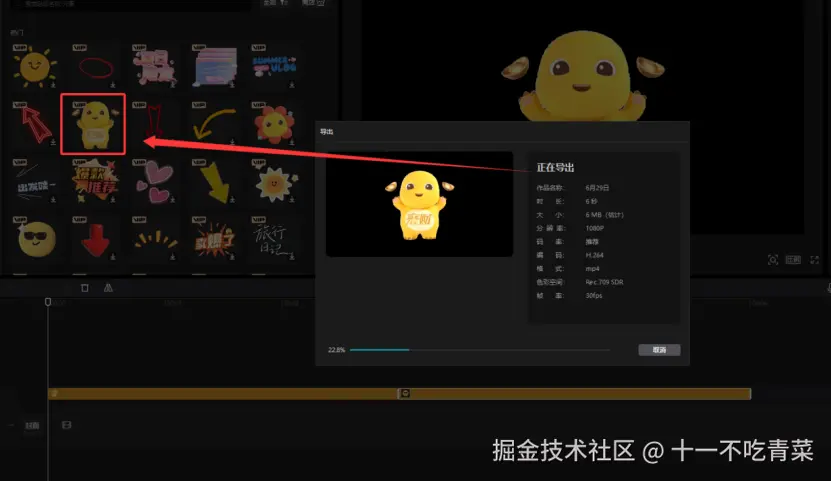Pick the red hand-drawn oval sticker
The image size is (831, 481).
click(95, 67)
